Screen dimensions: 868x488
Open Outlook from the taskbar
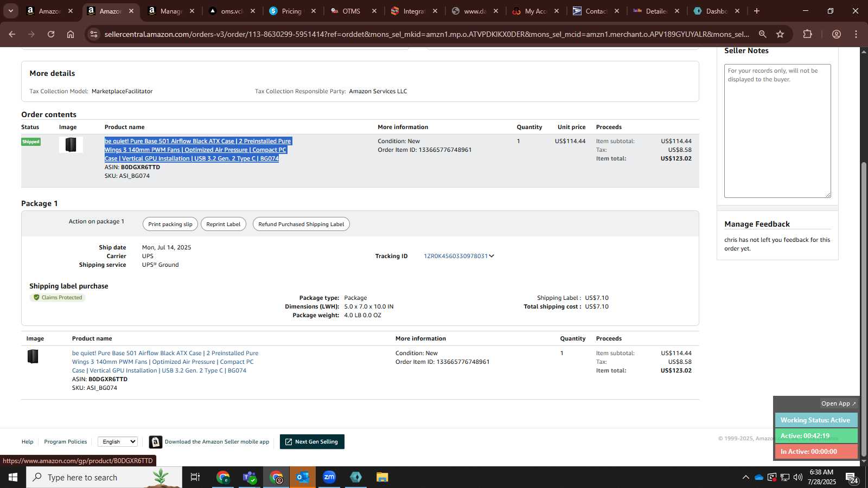pyautogui.click(x=303, y=477)
